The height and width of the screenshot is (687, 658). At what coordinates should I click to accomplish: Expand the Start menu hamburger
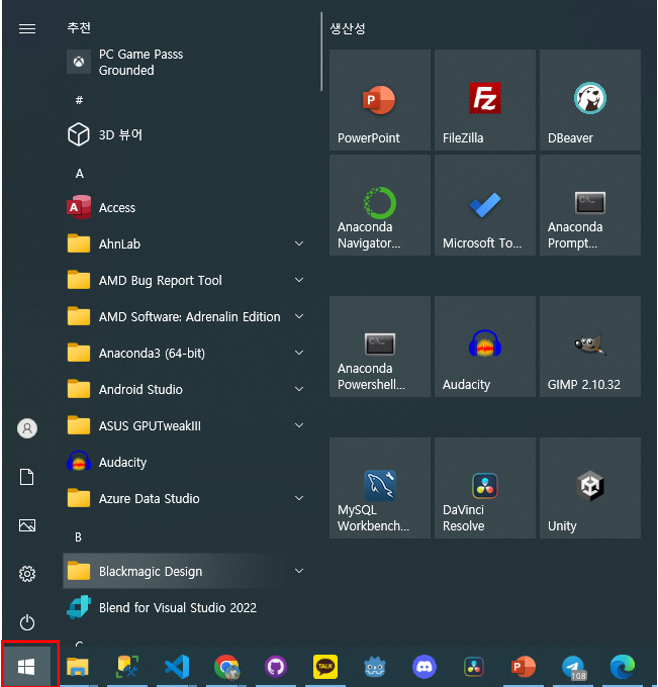pyautogui.click(x=27, y=29)
